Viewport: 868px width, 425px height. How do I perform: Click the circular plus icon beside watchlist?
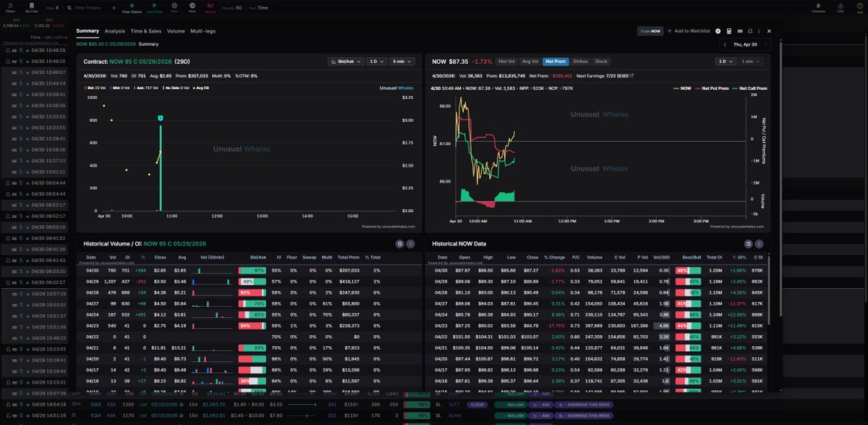click(718, 31)
